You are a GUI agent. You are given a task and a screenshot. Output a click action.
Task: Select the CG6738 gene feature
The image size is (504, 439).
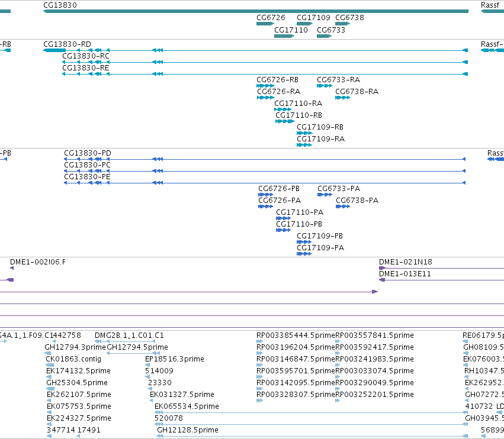click(x=343, y=24)
